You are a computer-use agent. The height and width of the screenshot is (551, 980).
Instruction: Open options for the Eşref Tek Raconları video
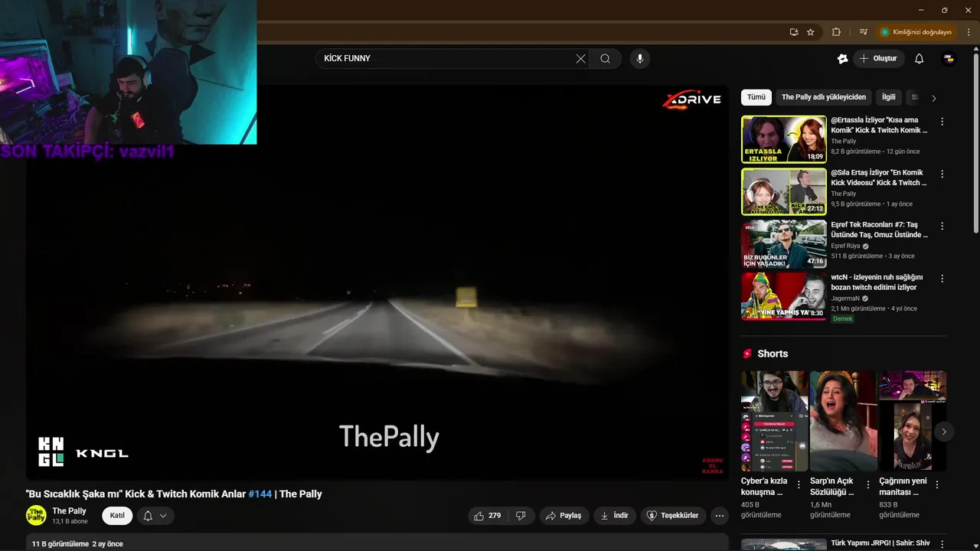942,226
